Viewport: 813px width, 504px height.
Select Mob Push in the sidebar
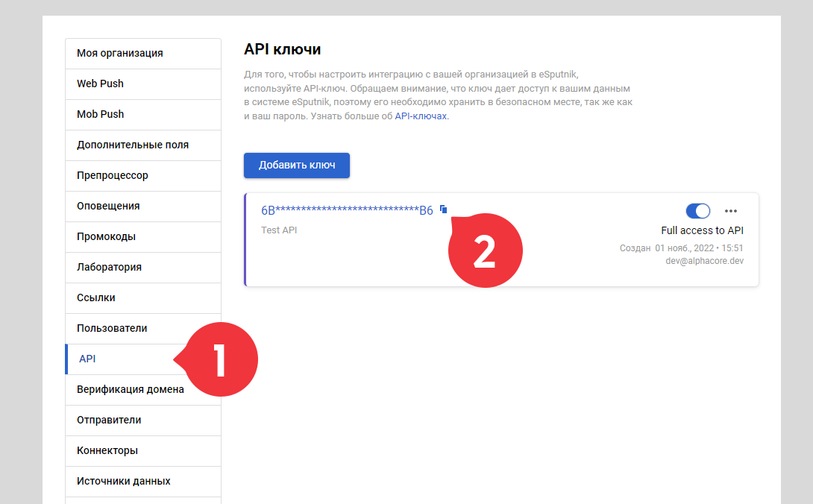tap(143, 115)
